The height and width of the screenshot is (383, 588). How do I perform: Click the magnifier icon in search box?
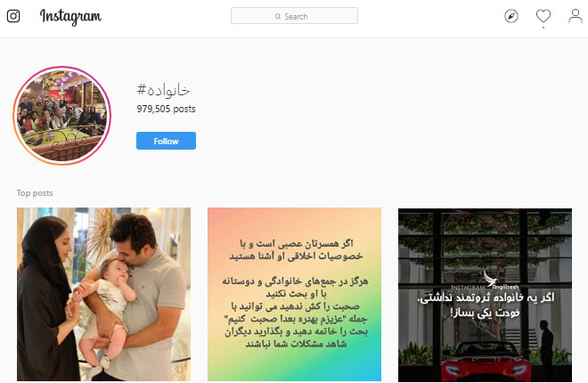tap(277, 17)
